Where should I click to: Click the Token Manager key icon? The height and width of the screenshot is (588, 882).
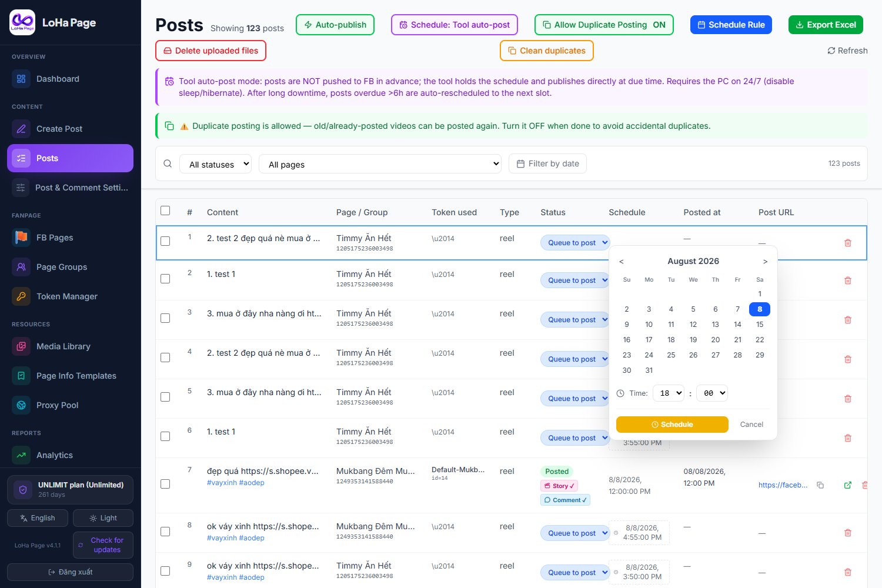tap(21, 296)
